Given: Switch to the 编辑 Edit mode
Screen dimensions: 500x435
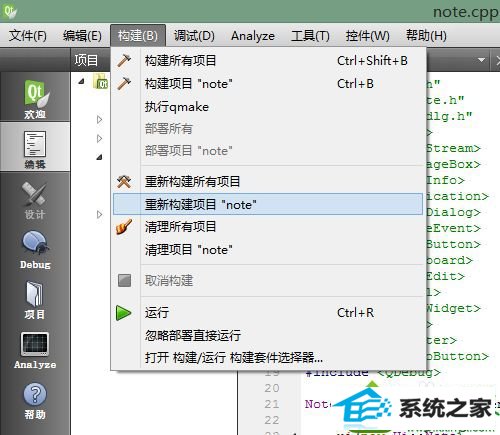Looking at the screenshot, I should 35,148.
